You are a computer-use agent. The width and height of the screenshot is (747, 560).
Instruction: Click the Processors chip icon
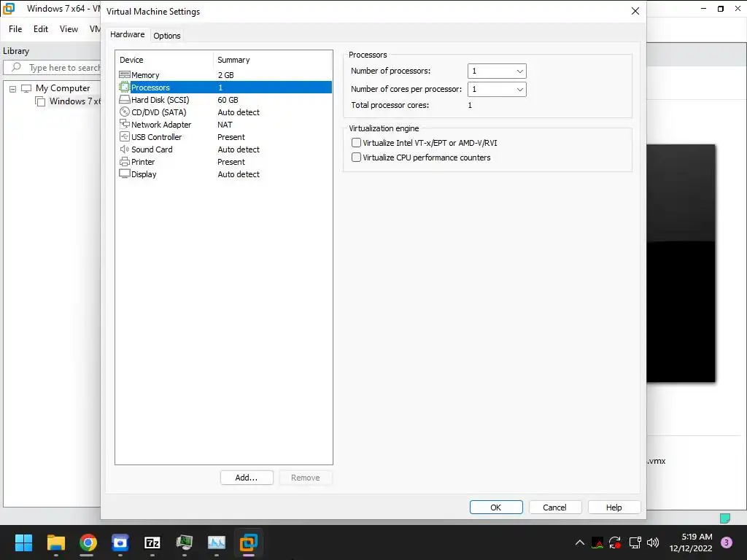[124, 87]
